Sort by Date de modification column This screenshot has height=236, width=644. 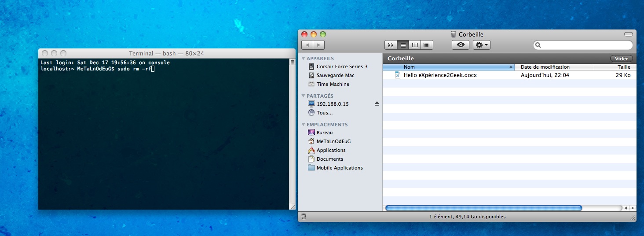554,67
